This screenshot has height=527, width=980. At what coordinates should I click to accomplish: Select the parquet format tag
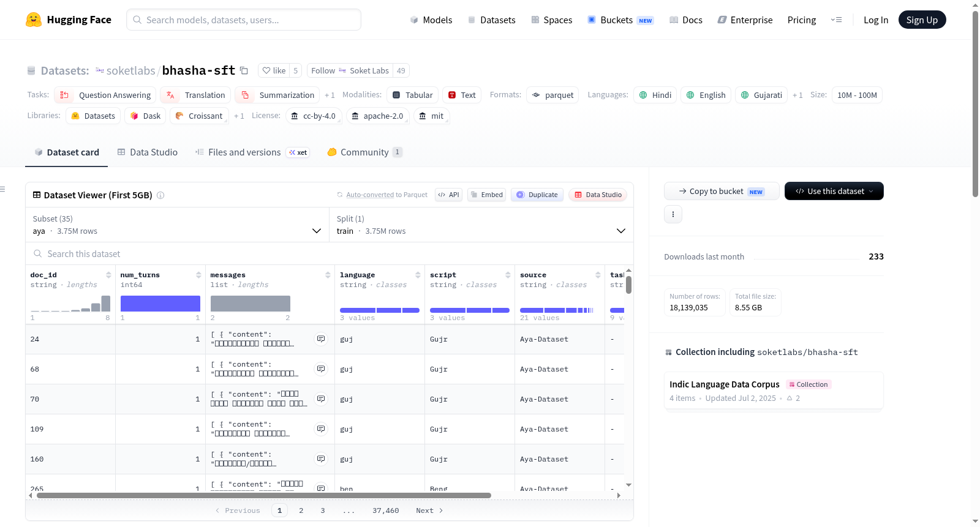(x=552, y=95)
